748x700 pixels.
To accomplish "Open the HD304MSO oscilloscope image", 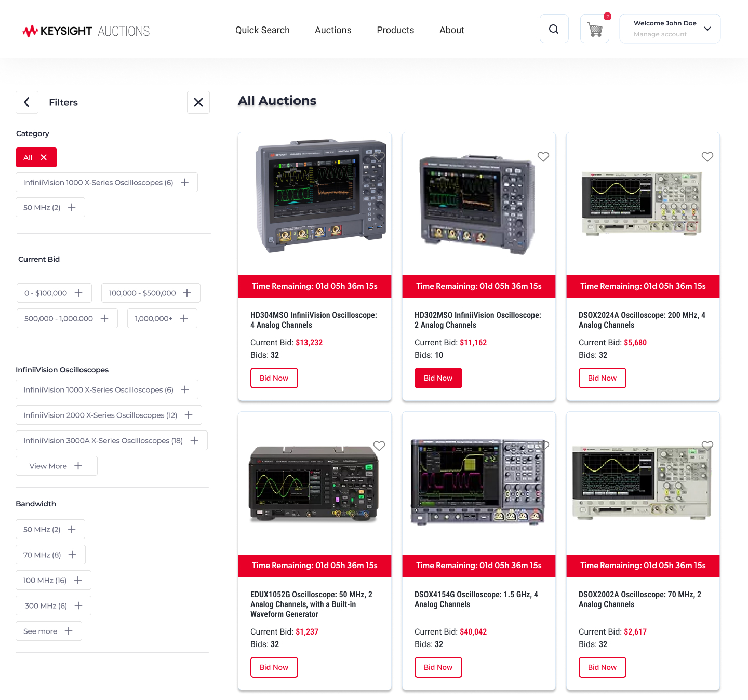I will tap(321, 196).
